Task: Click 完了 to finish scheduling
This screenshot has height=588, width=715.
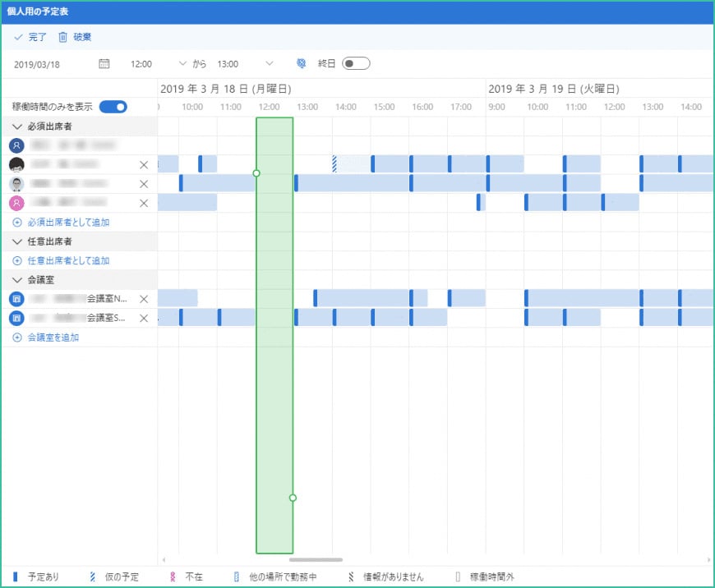Action: 30,37
